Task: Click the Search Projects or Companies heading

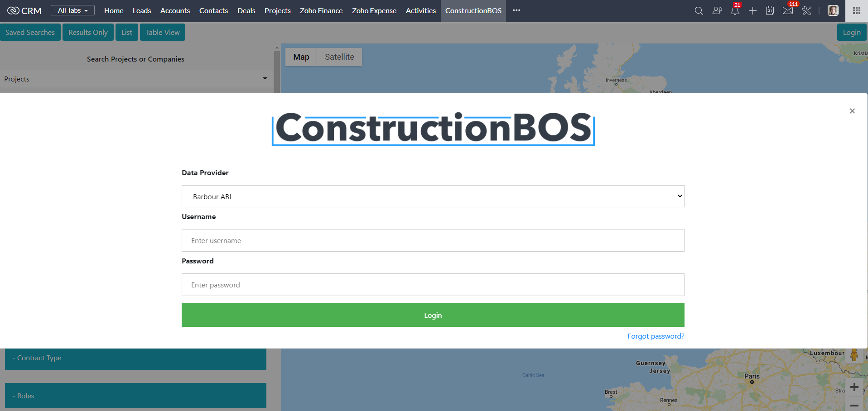Action: coord(135,59)
